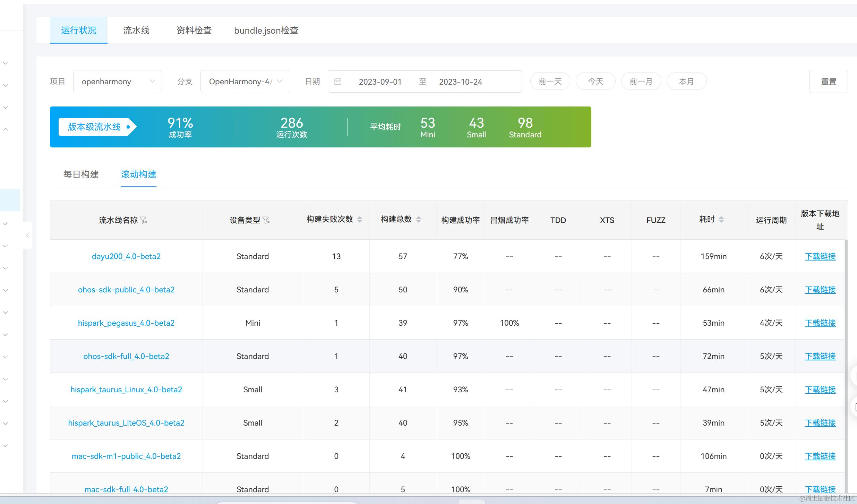Click 版本级流水线 label on banner
This screenshot has width=857, height=504.
tap(94, 127)
